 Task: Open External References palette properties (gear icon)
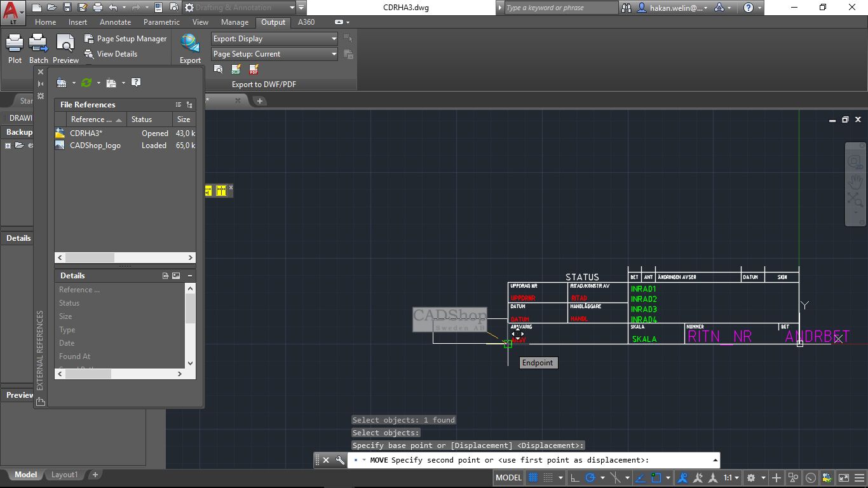coord(41,96)
